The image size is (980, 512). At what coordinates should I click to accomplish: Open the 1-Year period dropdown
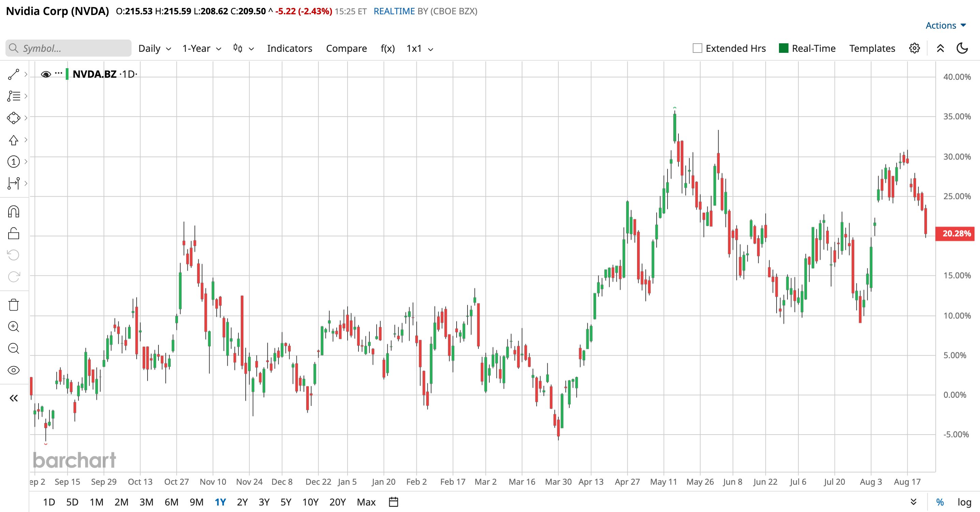point(202,48)
